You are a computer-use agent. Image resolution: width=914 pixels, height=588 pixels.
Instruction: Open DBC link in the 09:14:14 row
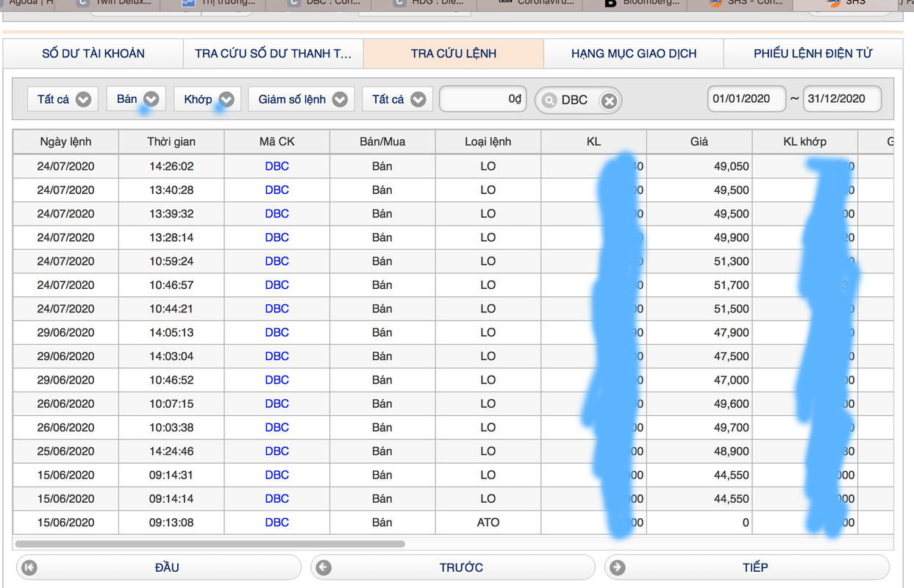[x=277, y=498]
